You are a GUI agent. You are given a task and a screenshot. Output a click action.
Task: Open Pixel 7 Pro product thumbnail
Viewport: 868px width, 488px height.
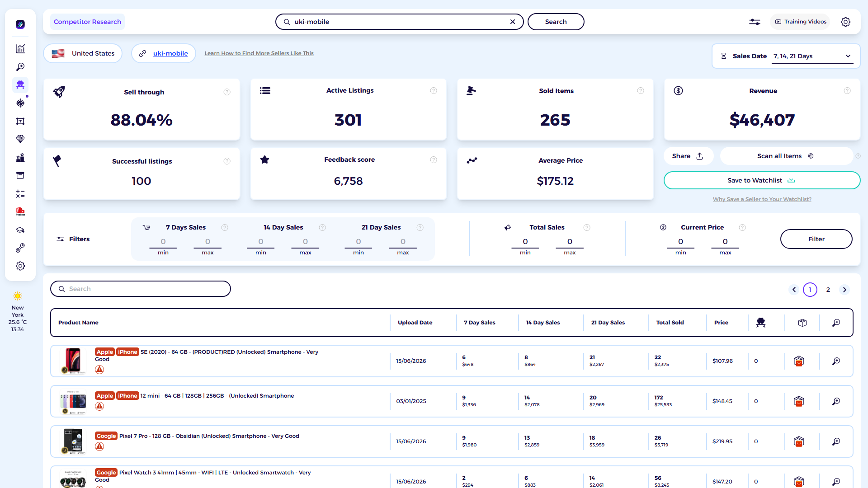(x=73, y=441)
